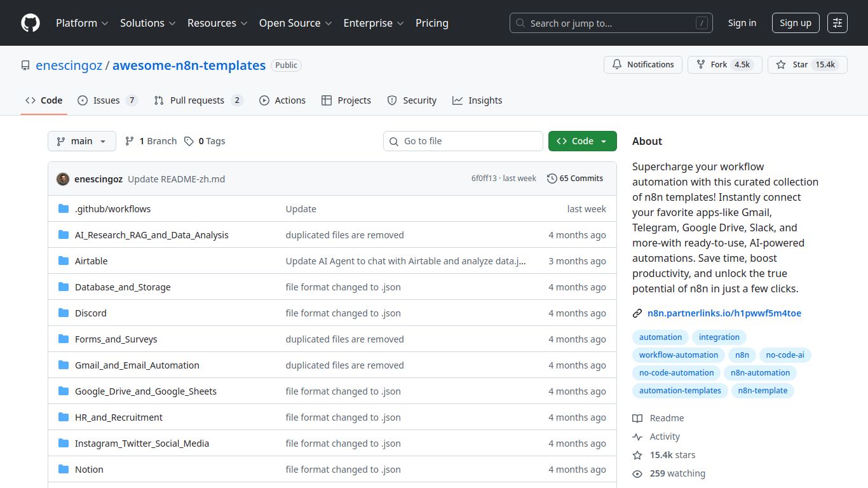Image resolution: width=868 pixels, height=488 pixels.
Task: Click inside the Go to file field
Action: 463,140
